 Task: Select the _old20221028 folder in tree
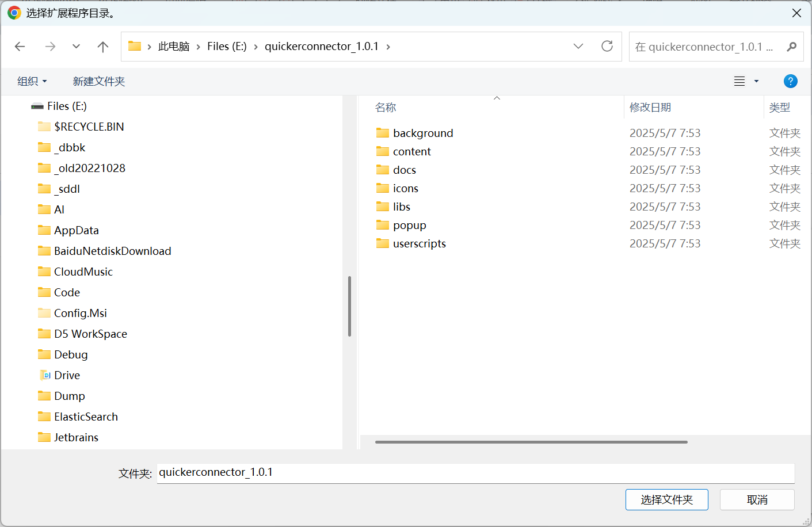tap(90, 168)
